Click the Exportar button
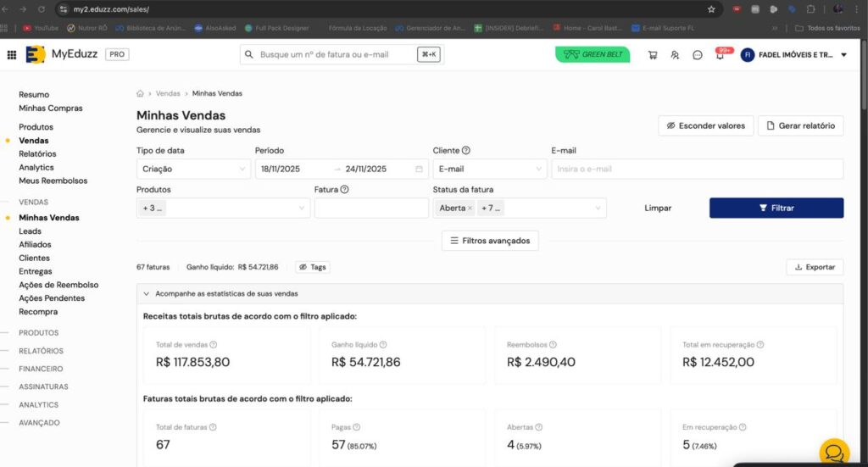Viewport: 868px width, 467px height. [815, 267]
